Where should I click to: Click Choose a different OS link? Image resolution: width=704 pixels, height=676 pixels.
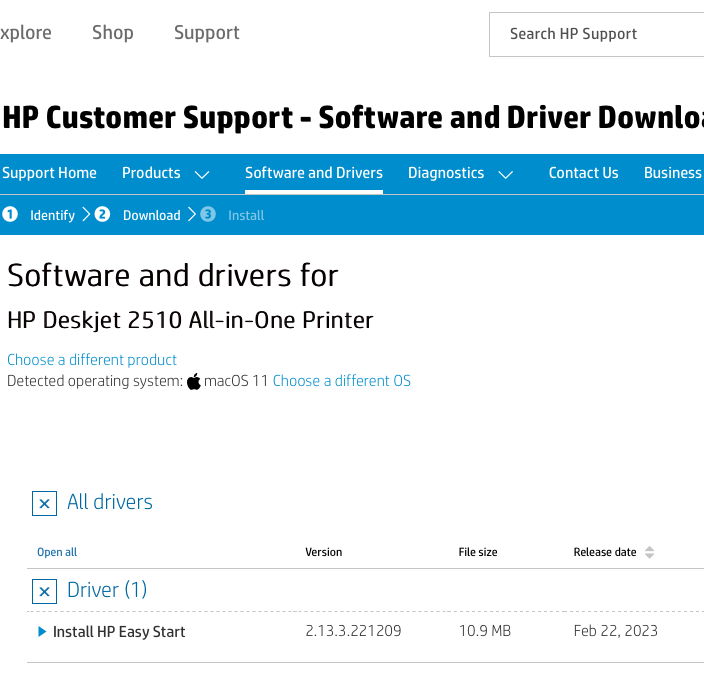342,381
